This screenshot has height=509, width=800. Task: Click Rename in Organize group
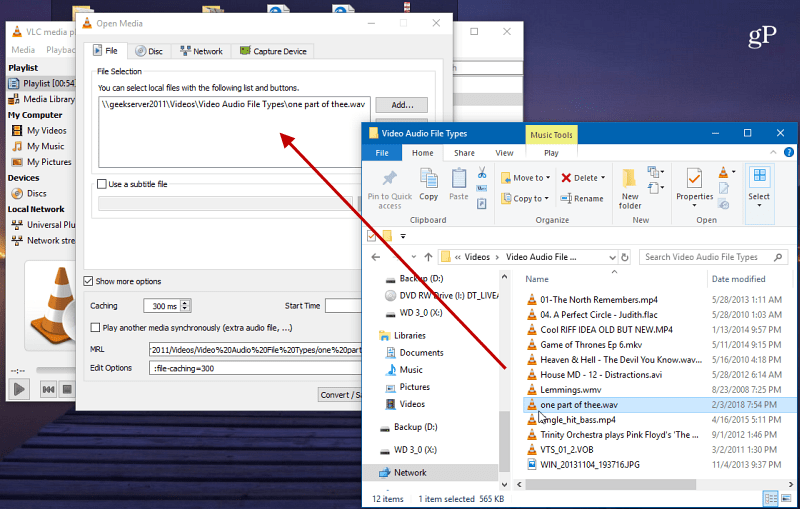[582, 198]
